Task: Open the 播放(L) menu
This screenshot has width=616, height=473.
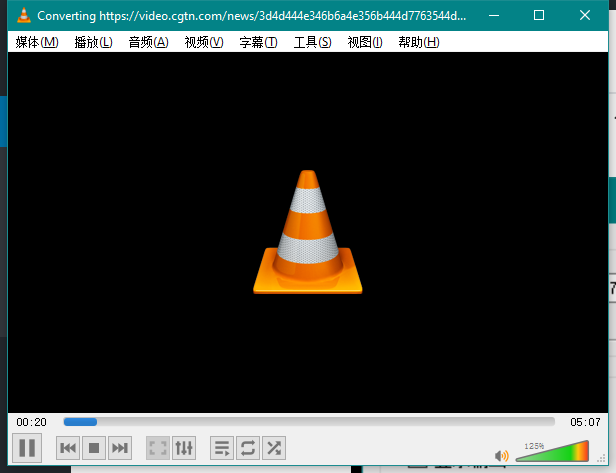Action: tap(94, 42)
